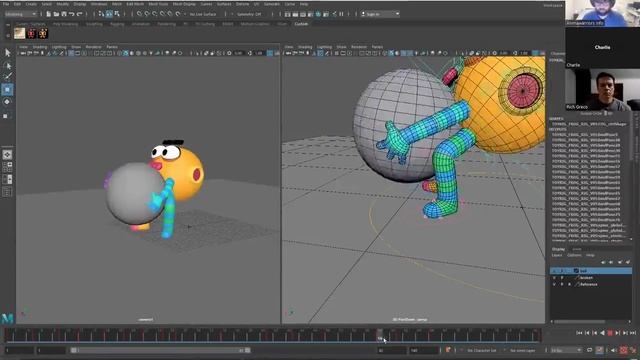Step forward one frame
640x360 pixels.
[x=618, y=333]
